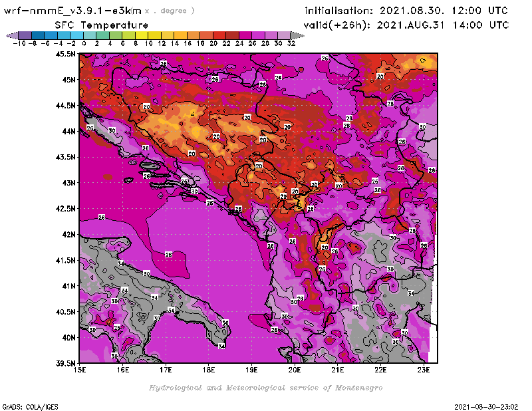Click the '42N' latitude axis label

click(68, 235)
